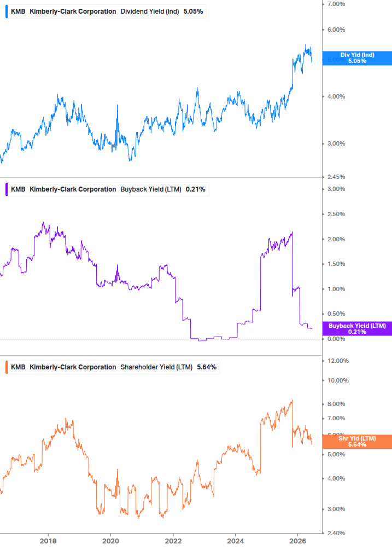
Task: Click the 2.45% tick on the dividend yield axis
Action: tap(336, 177)
